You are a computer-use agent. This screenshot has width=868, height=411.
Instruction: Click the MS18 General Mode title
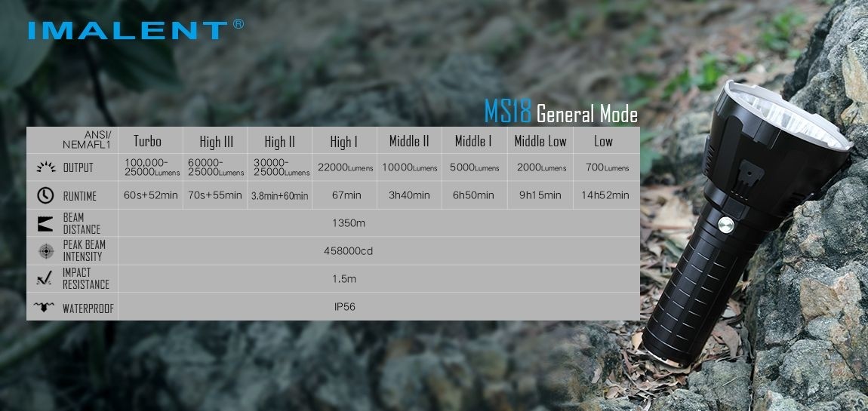pyautogui.click(x=560, y=114)
